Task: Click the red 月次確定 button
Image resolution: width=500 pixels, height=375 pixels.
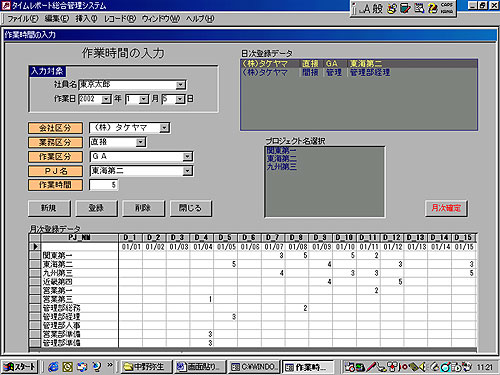Action: point(446,208)
